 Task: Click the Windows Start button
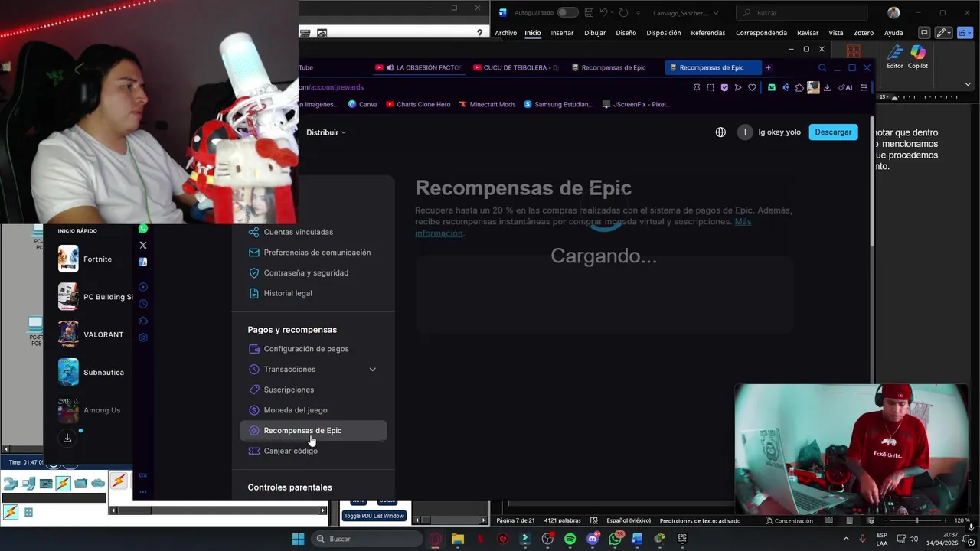point(298,539)
